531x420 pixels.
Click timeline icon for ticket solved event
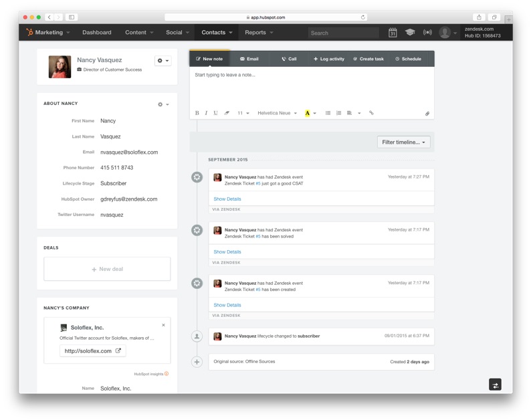point(197,230)
